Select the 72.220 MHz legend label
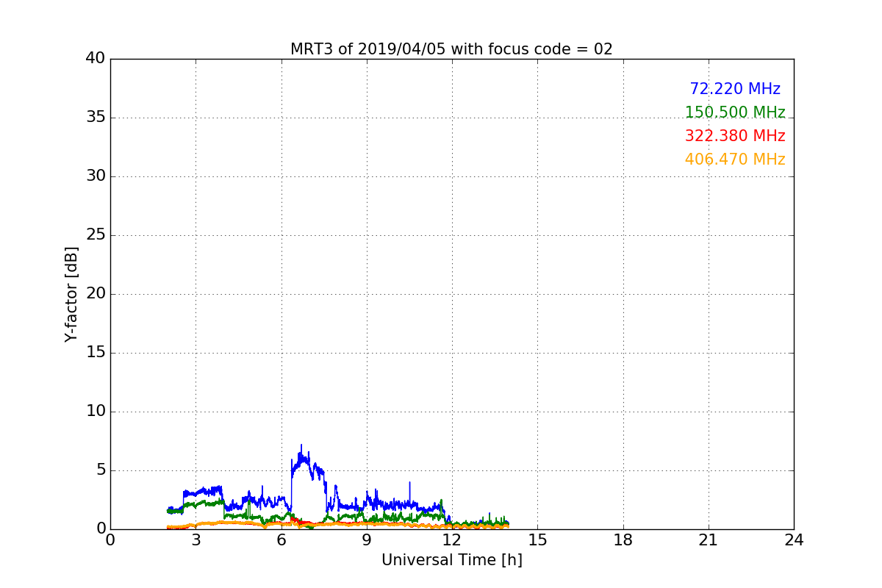 [735, 89]
